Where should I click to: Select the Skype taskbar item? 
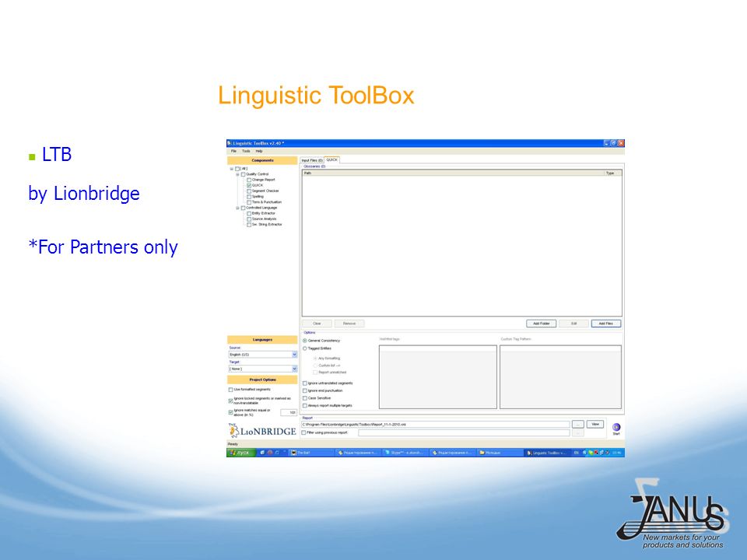point(405,453)
